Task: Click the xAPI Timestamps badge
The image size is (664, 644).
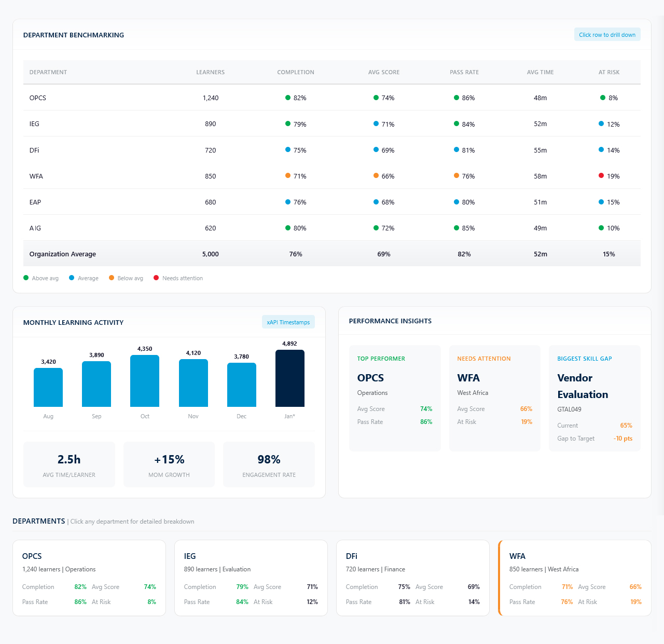Action: [288, 322]
